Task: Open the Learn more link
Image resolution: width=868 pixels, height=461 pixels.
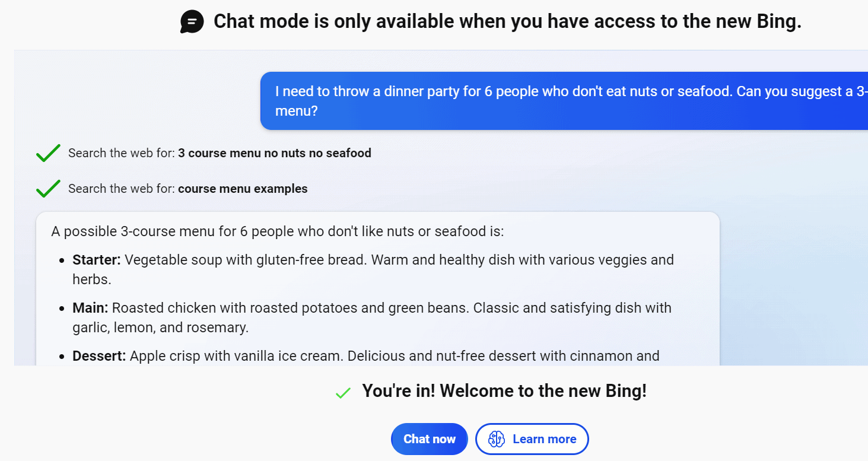Action: 544,439
